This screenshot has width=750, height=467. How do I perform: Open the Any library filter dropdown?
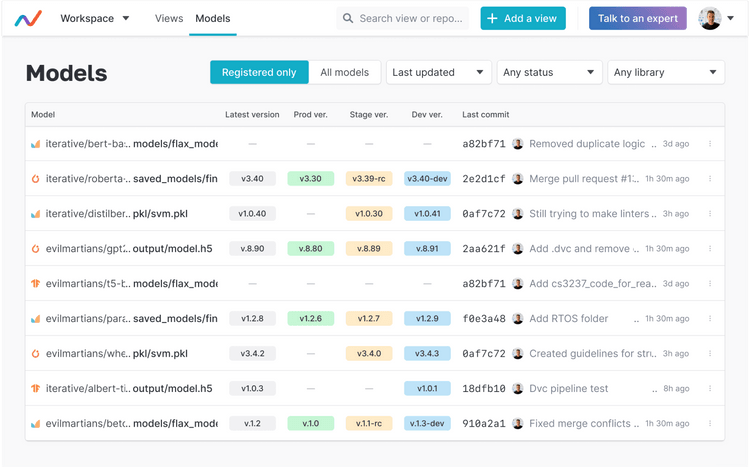tap(666, 72)
